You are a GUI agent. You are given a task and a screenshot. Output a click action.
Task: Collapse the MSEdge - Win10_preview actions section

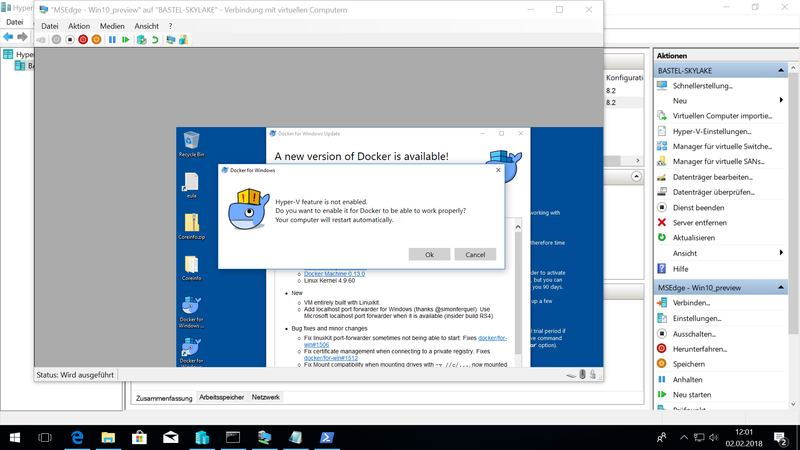781,288
